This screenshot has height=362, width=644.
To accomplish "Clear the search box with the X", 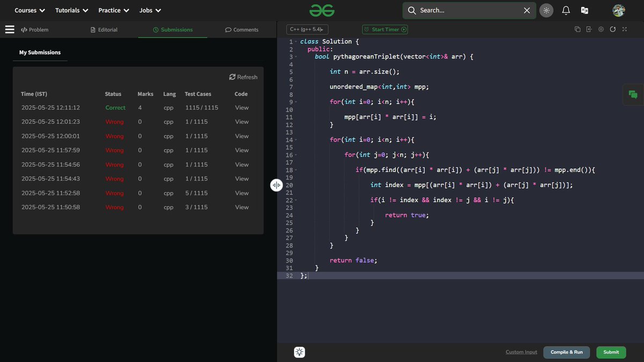I will point(526,10).
